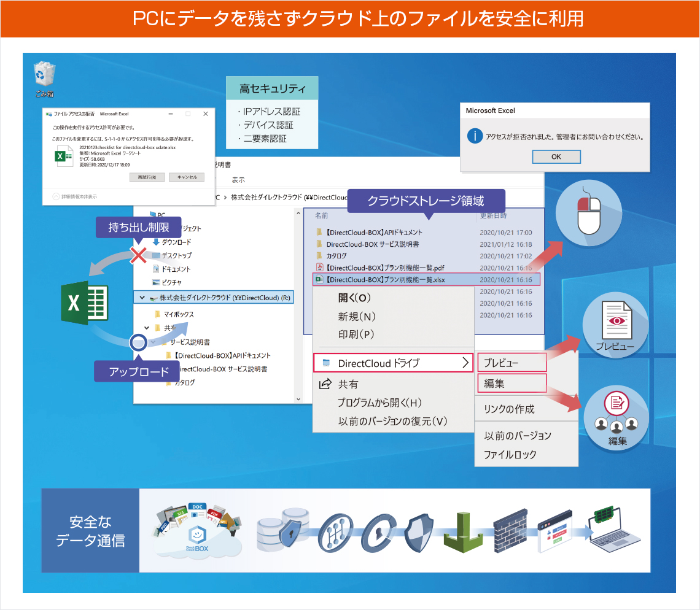
Task: Click 再試行(R) button in access dialog
Action: (147, 177)
